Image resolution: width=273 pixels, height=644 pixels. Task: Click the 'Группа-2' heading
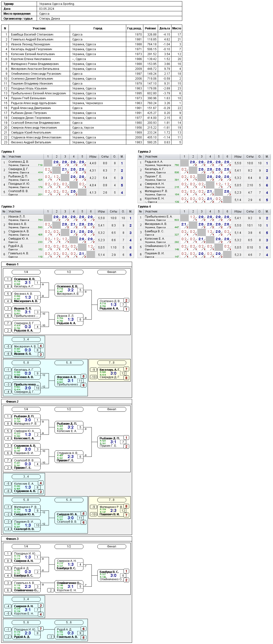144,152
